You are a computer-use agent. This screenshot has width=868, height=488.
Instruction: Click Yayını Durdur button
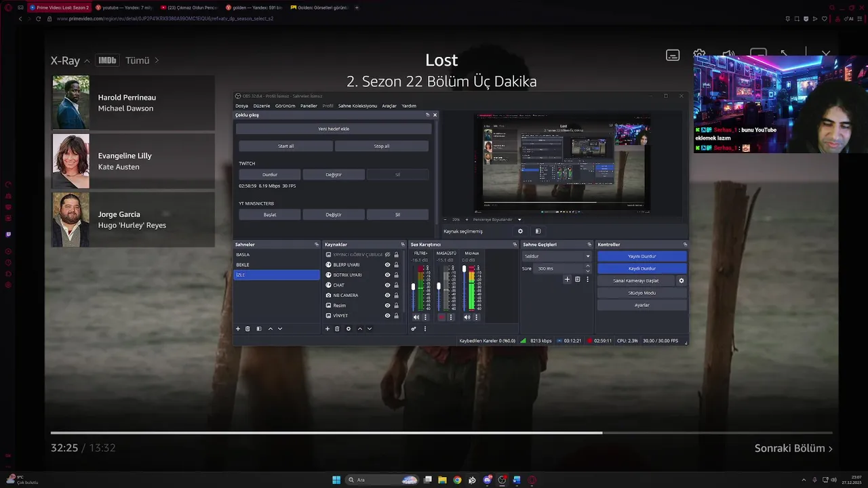642,256
